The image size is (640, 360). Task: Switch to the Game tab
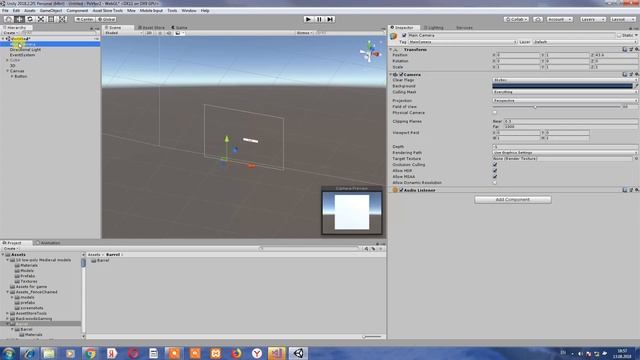pyautogui.click(x=180, y=27)
